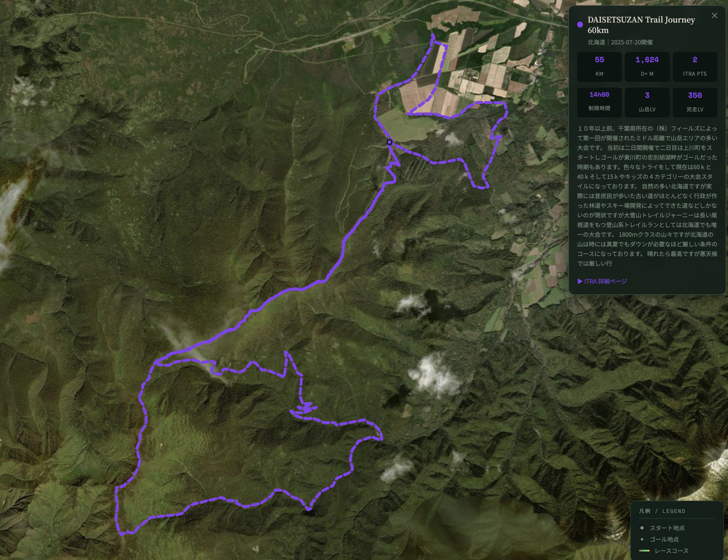
Task: Click the triangle arrow before ITRA 詳細ページ
Action: pyautogui.click(x=580, y=281)
